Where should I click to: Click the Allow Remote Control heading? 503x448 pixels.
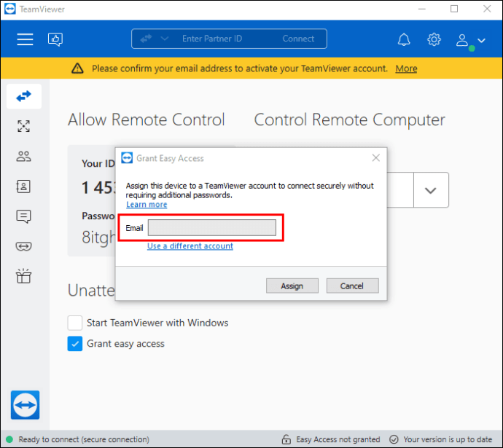pos(147,120)
